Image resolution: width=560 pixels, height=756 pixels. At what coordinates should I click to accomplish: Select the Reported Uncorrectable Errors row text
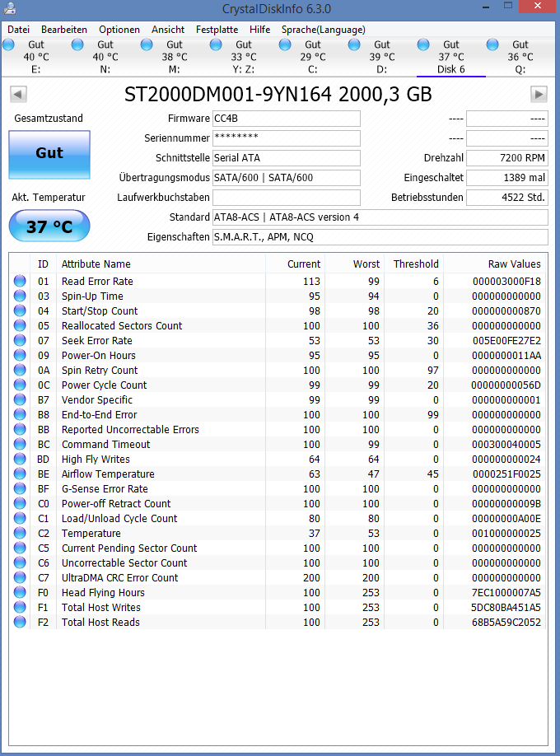[130, 430]
